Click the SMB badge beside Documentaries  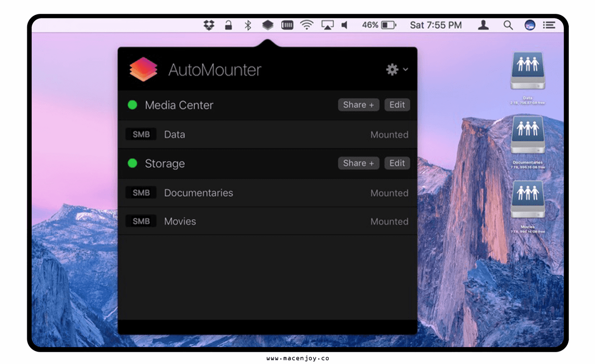(141, 193)
